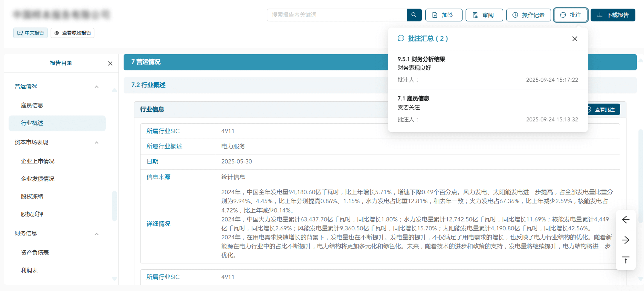Show original report via 查看原始报告

click(x=73, y=33)
